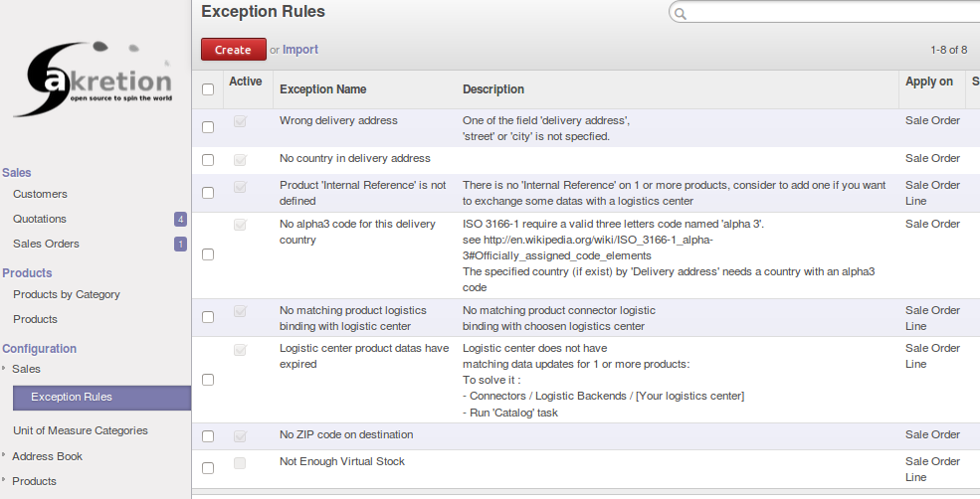Click the Configuration section heading
This screenshot has width=980, height=499.
(40, 349)
